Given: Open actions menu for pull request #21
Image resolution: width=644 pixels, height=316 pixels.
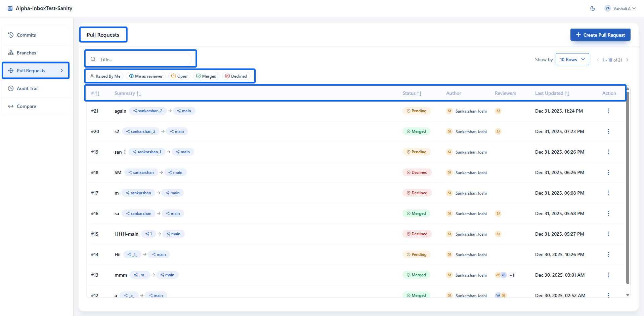Looking at the screenshot, I should (608, 111).
